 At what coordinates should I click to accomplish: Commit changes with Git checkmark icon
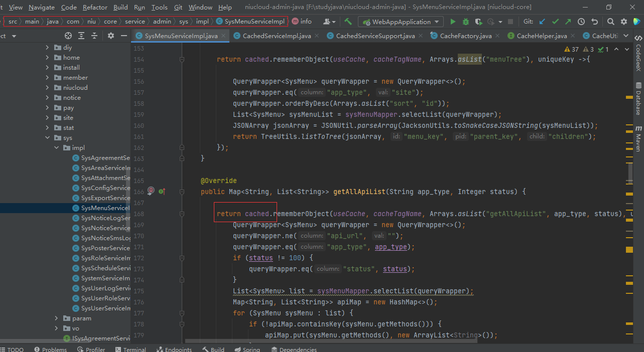point(555,22)
